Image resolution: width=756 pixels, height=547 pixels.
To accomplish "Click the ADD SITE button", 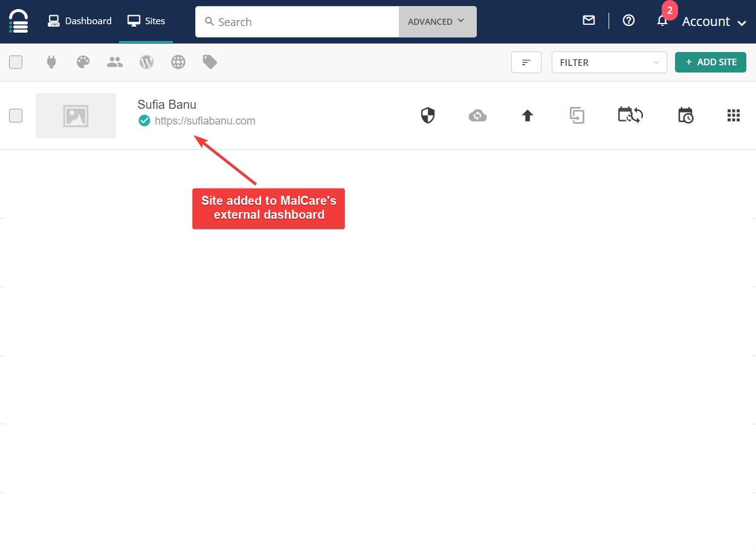I will click(710, 62).
